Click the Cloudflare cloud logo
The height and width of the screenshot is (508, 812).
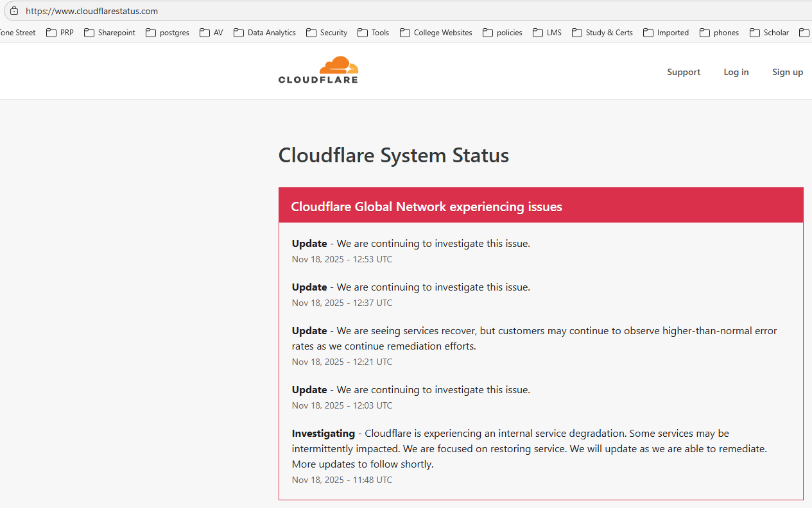coord(318,70)
